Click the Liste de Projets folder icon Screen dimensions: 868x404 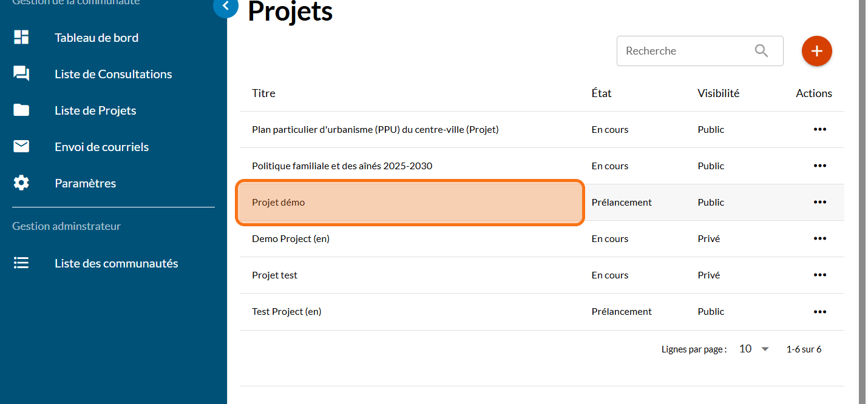pos(21,110)
